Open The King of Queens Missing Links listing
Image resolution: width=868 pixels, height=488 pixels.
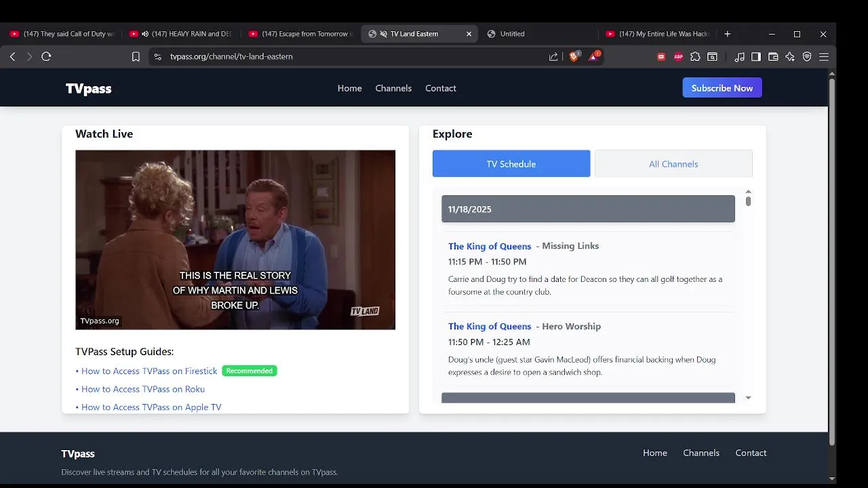pos(490,247)
